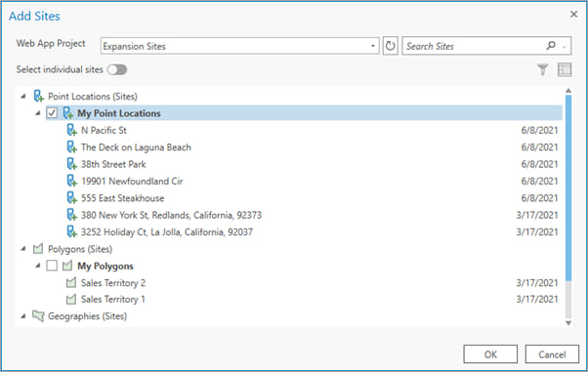Collapse the My Polygons node
The image size is (588, 372).
pos(37,266)
